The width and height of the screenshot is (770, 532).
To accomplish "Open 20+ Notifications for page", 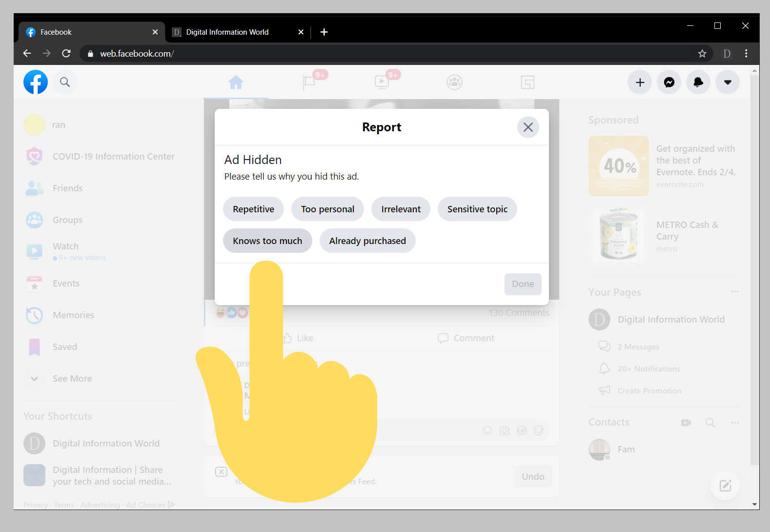I will (640, 368).
